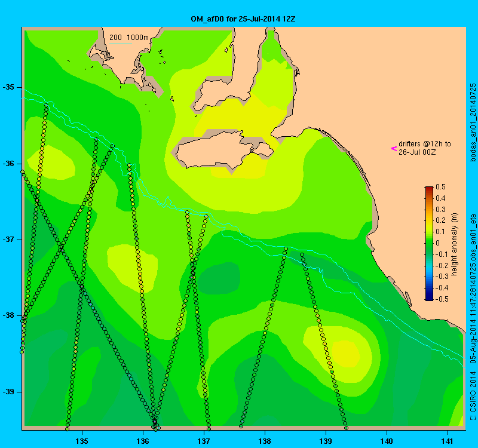Click the '200 1000m' isobath legend label
This screenshot has height=448, width=478.
pos(129,37)
